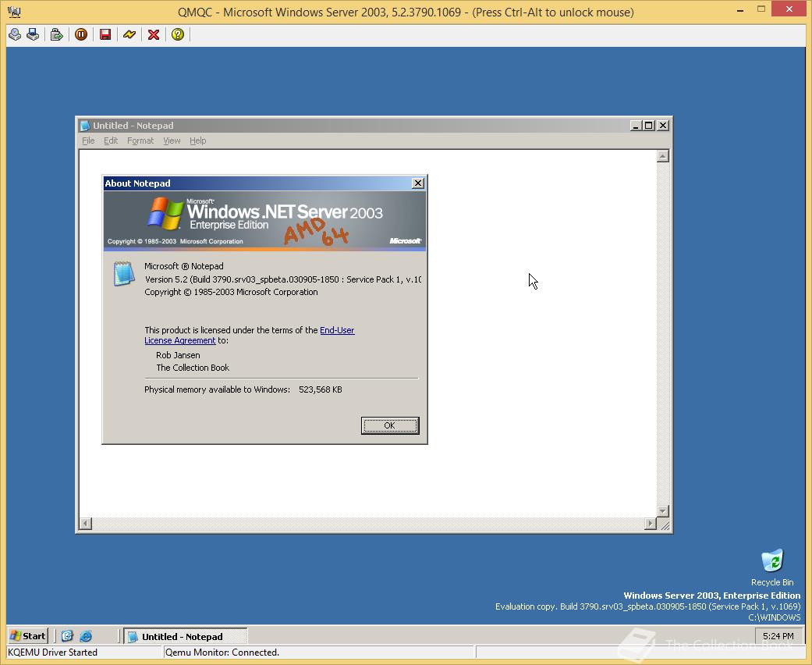812x665 pixels.
Task: Click the 'C:\WINDOWS' desktop text
Action: tap(775, 617)
